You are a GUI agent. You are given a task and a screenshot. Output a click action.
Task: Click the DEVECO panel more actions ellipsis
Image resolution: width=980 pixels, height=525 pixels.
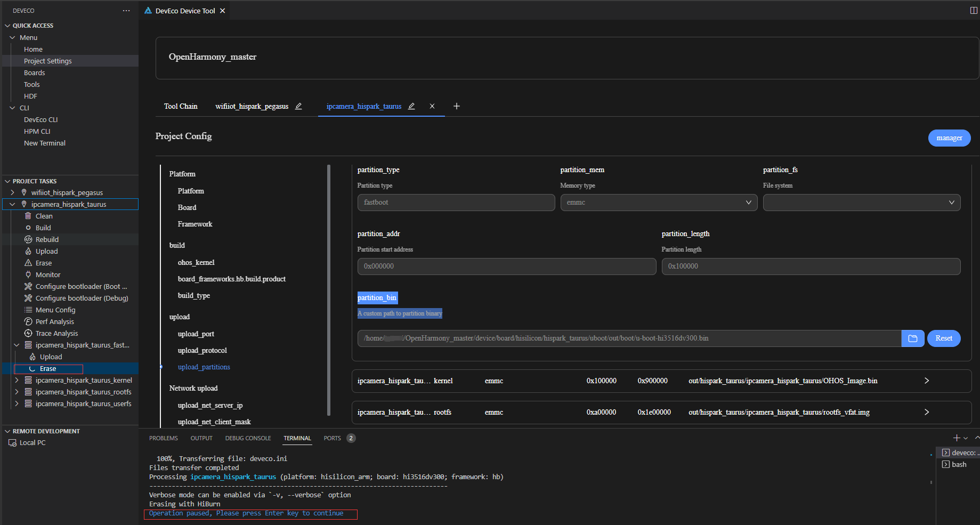coord(126,11)
